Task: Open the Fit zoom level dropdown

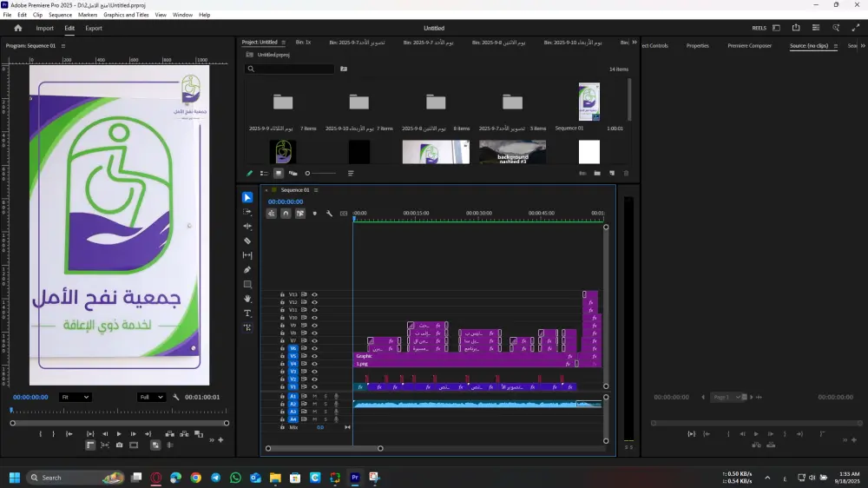Action: [x=75, y=397]
